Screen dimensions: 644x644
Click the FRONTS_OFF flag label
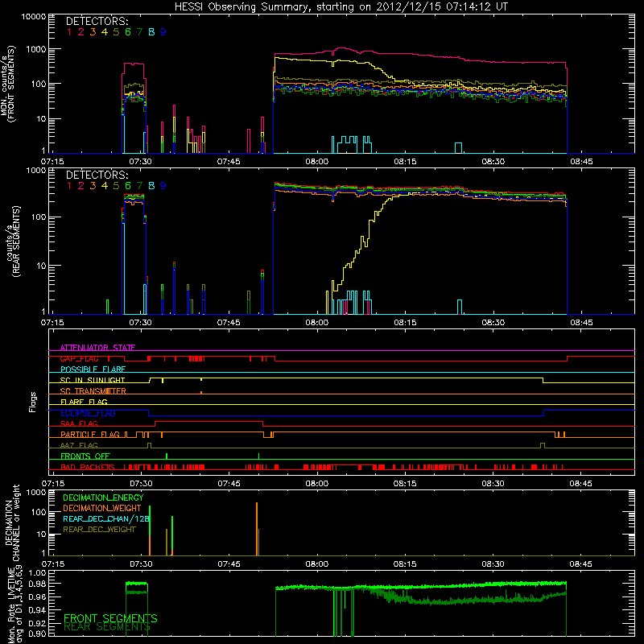tap(85, 456)
